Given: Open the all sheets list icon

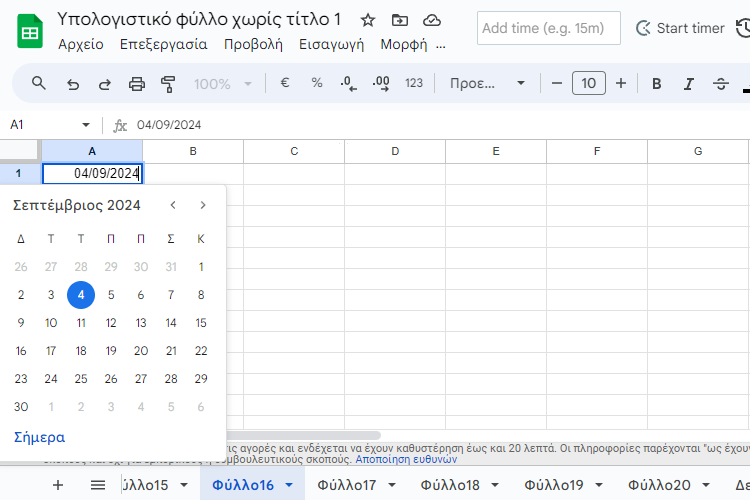Looking at the screenshot, I should point(98,485).
